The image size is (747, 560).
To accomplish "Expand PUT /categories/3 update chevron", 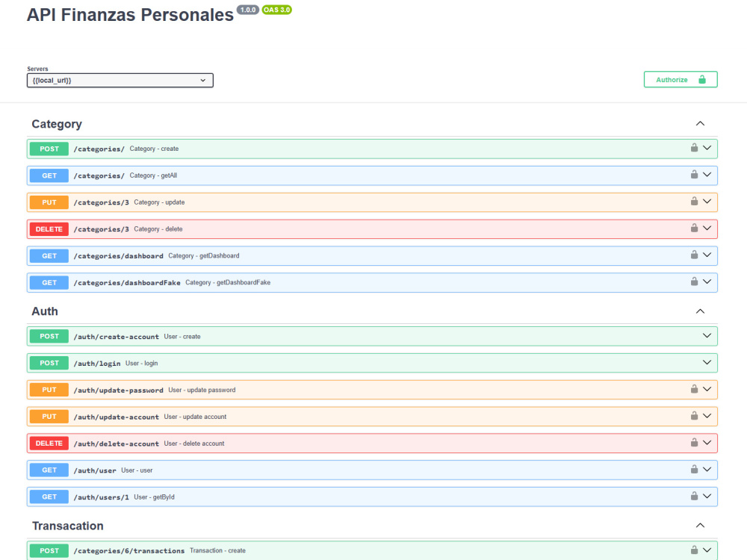I will tap(707, 202).
